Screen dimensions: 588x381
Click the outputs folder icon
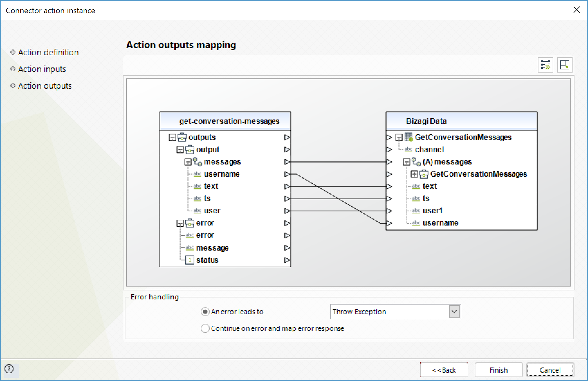pyautogui.click(x=182, y=137)
